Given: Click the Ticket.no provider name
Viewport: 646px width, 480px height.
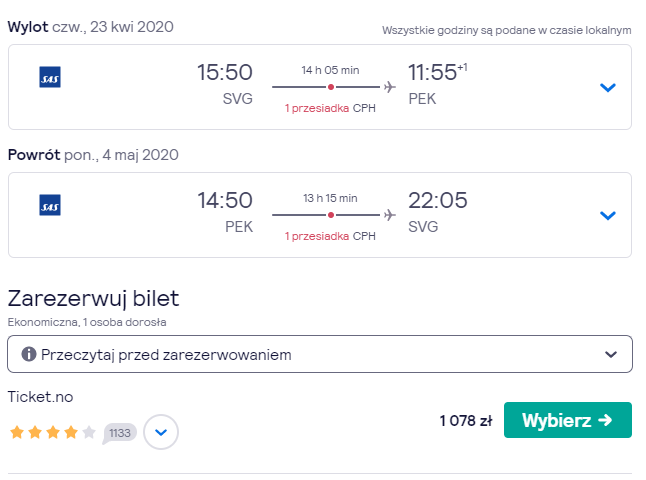Looking at the screenshot, I should pos(40,397).
